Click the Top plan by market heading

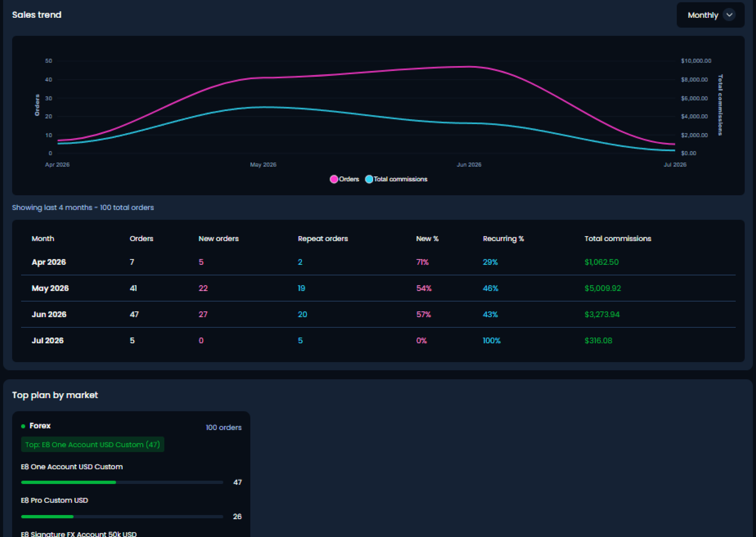tap(55, 395)
